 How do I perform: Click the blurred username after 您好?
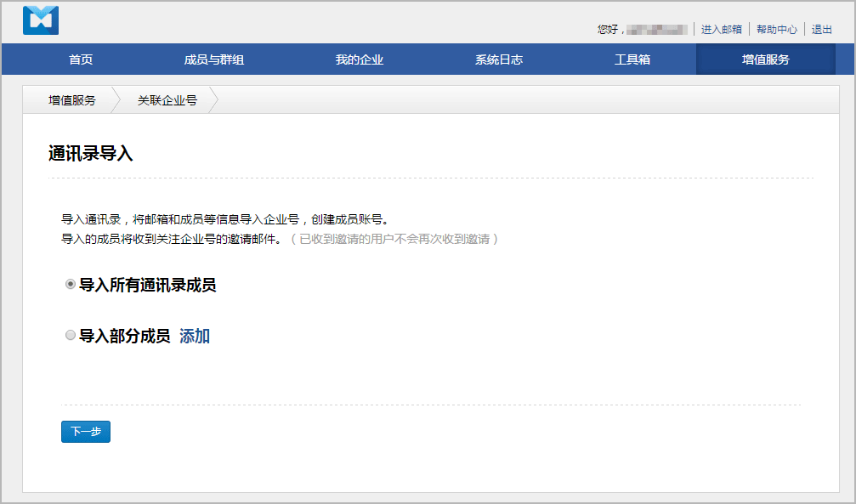(656, 29)
